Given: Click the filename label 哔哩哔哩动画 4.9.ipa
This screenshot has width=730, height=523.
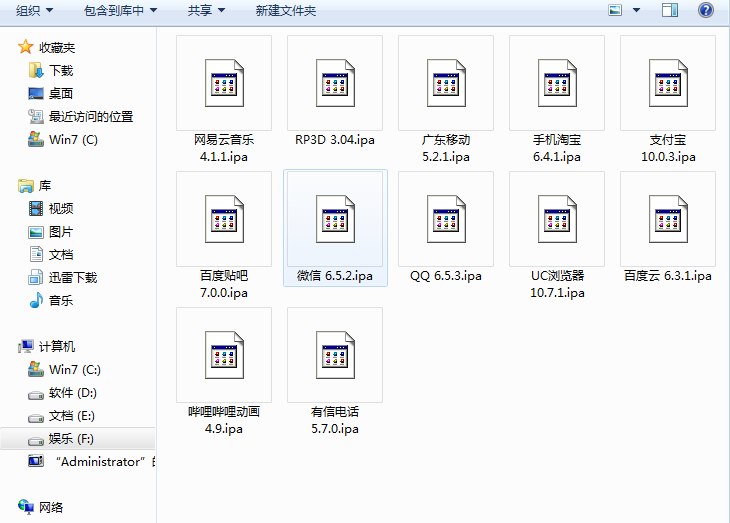Looking at the screenshot, I should pyautogui.click(x=224, y=420).
